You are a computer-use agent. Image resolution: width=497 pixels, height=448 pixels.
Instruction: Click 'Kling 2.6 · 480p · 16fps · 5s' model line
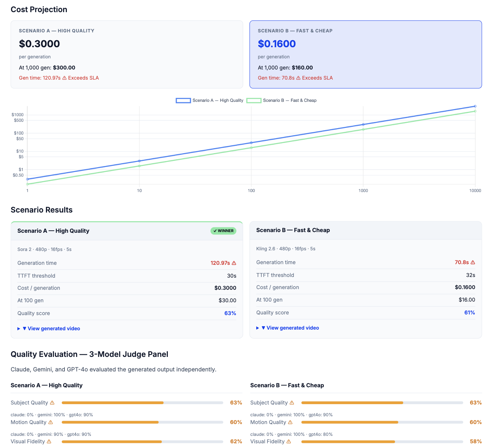[286, 249]
